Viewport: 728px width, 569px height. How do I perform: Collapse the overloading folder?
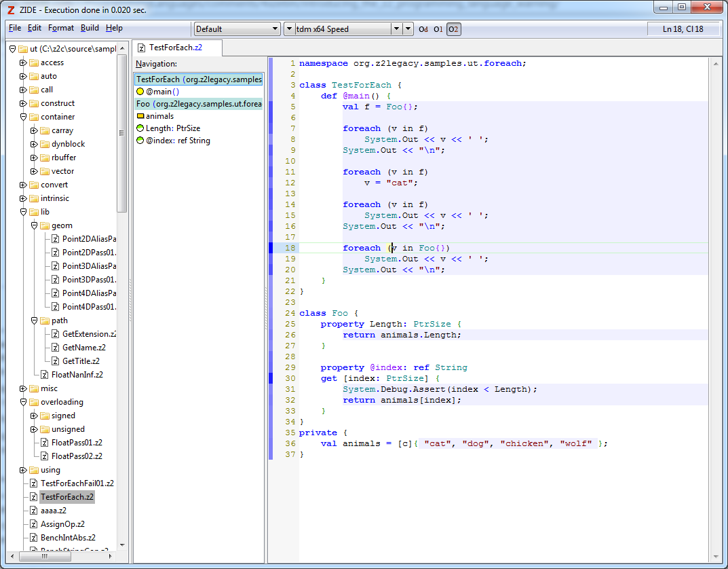pos(23,402)
